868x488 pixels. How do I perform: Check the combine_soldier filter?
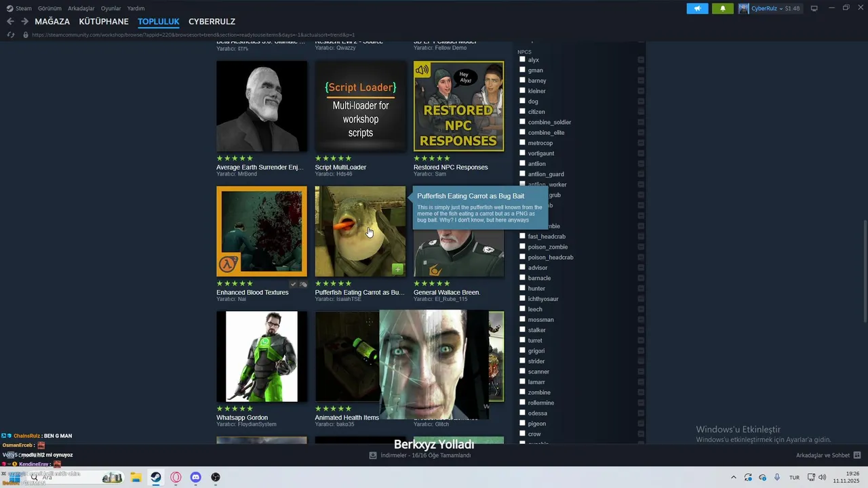click(x=522, y=121)
